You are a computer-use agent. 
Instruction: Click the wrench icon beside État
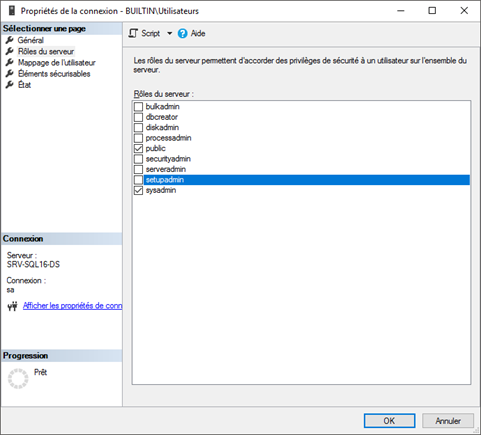[10, 85]
